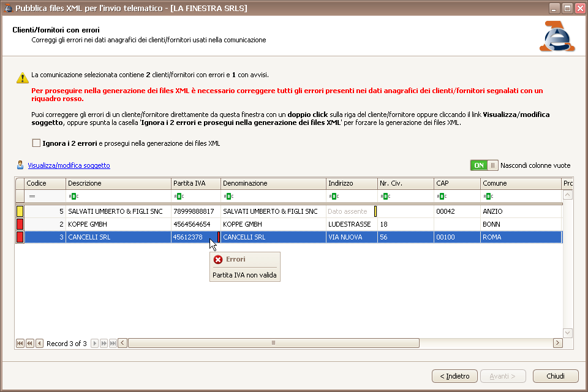The width and height of the screenshot is (588, 392).
Task: Go to first record navigation button
Action: (20, 343)
